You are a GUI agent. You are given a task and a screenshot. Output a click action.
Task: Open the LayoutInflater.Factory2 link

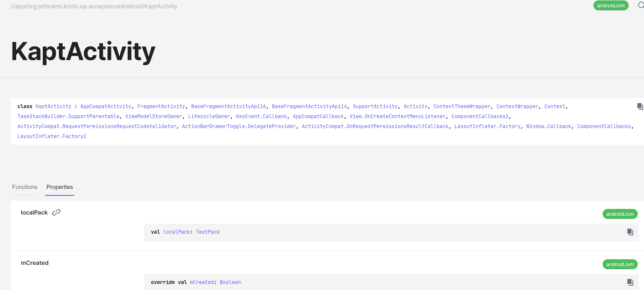pos(52,136)
